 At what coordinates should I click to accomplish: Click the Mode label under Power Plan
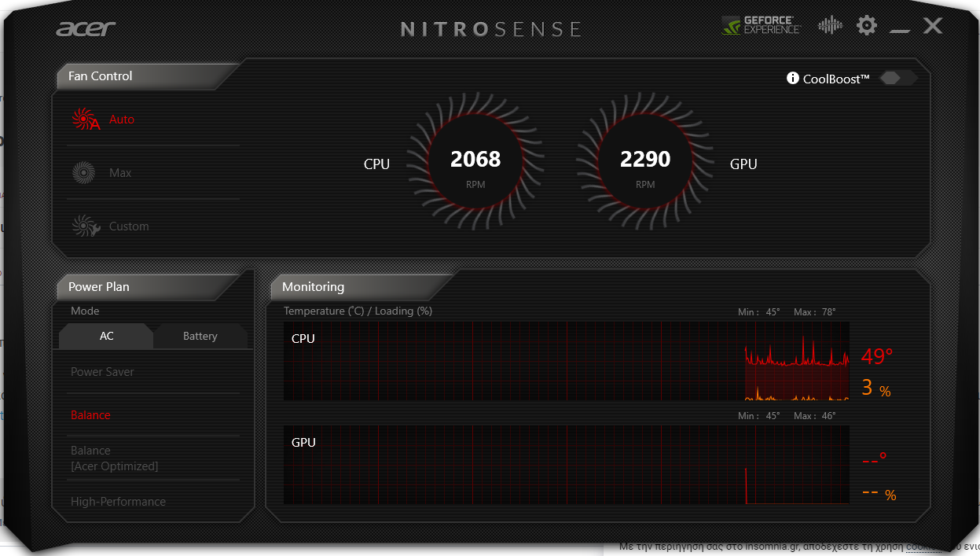[x=85, y=311]
